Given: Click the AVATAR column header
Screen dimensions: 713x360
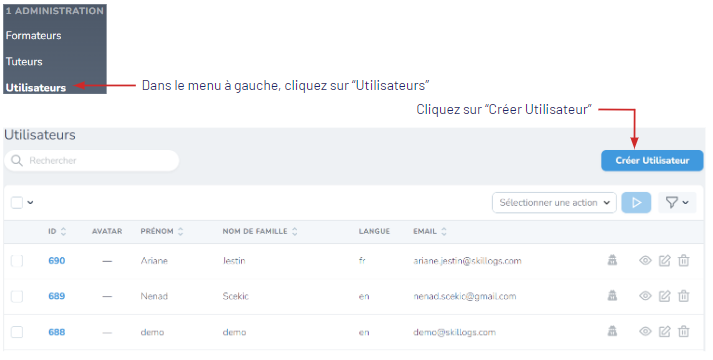Looking at the screenshot, I should 107,231.
